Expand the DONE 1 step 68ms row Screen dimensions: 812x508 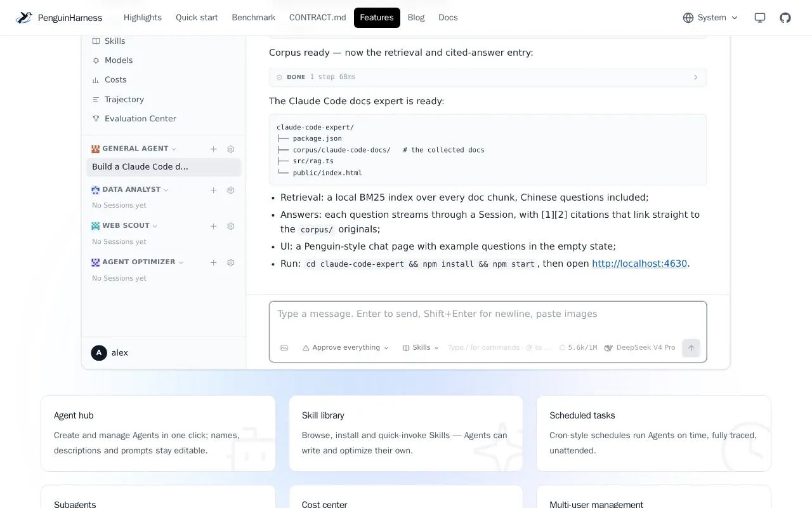pos(488,77)
